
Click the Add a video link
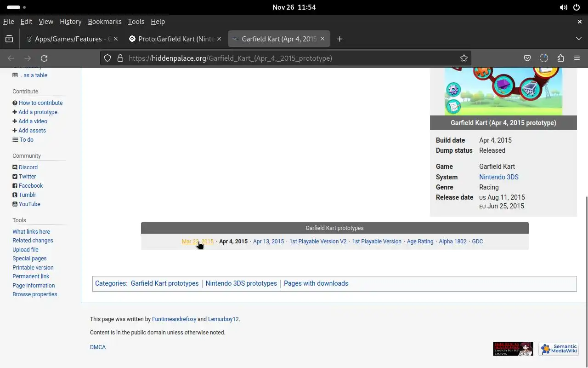[33, 121]
